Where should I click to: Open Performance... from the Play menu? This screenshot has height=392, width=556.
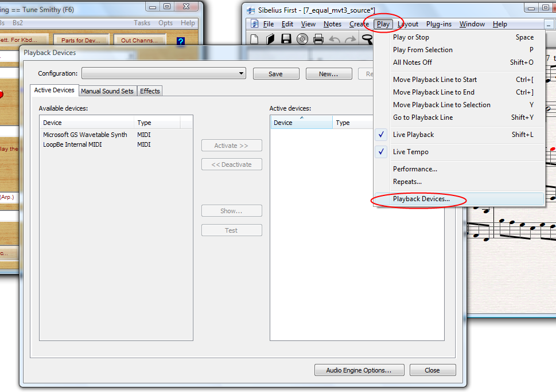460,169
